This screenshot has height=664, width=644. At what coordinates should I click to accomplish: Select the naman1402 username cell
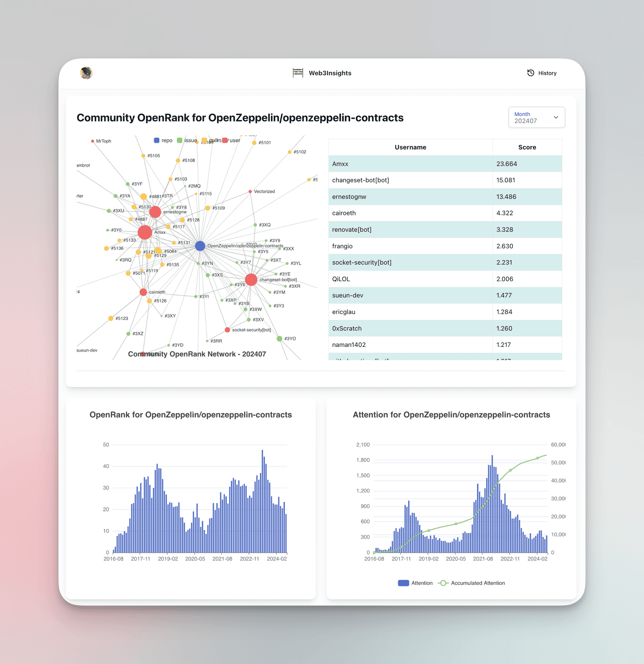coord(411,345)
